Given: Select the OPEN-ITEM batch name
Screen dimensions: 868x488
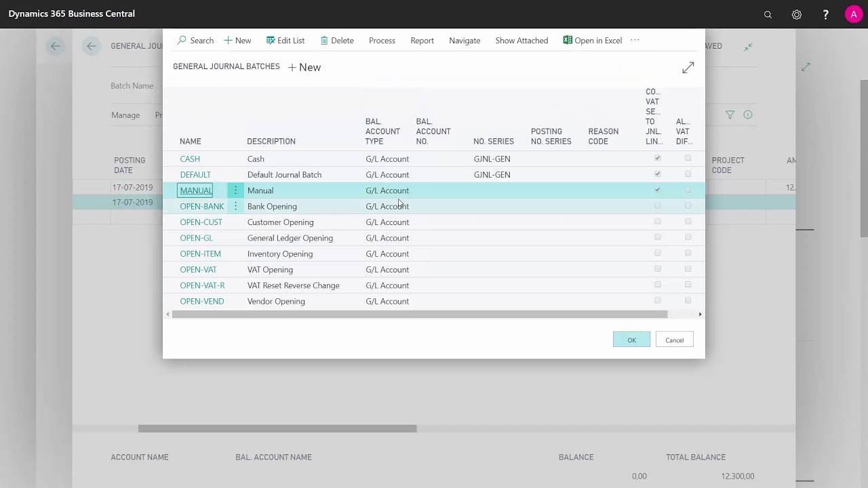Looking at the screenshot, I should (x=200, y=253).
